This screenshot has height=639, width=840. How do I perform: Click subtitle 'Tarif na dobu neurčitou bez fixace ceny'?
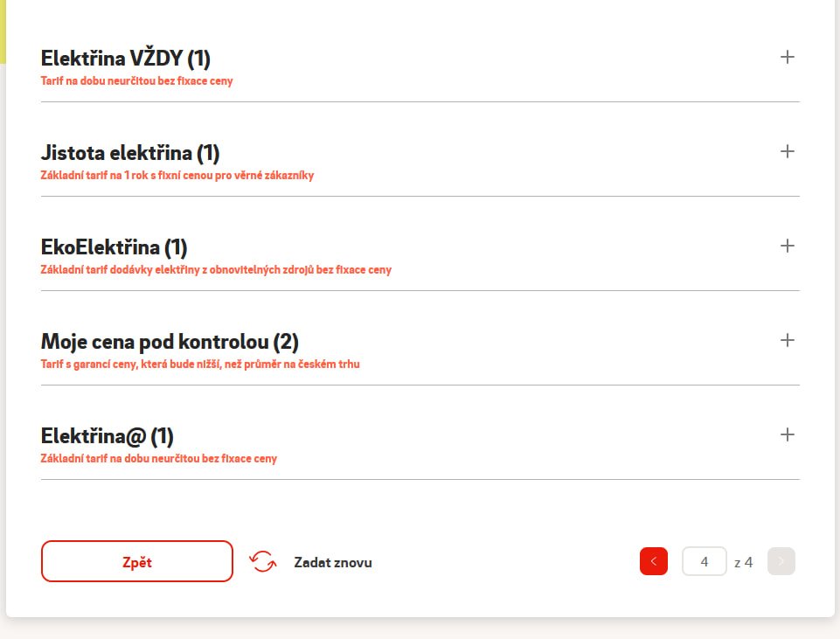point(136,81)
